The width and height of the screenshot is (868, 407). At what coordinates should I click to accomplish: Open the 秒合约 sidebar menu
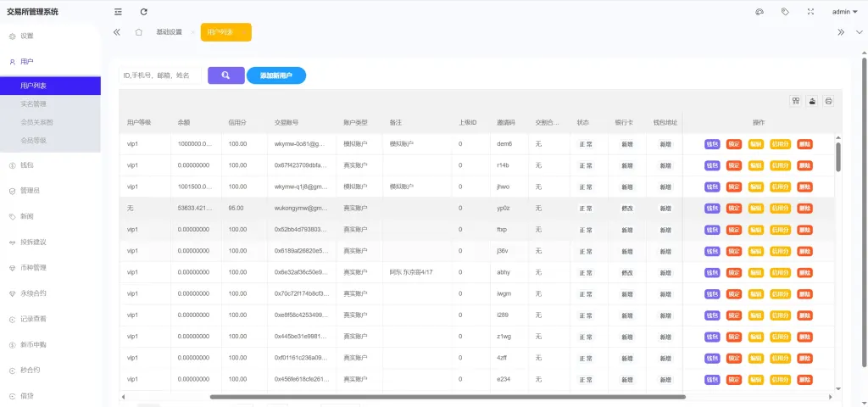[x=50, y=370]
